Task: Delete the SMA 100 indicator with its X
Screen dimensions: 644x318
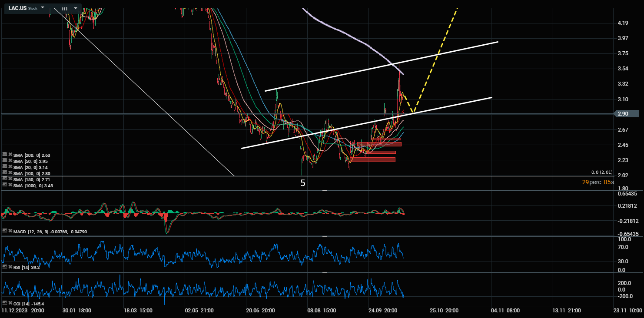Action: (x=10, y=173)
